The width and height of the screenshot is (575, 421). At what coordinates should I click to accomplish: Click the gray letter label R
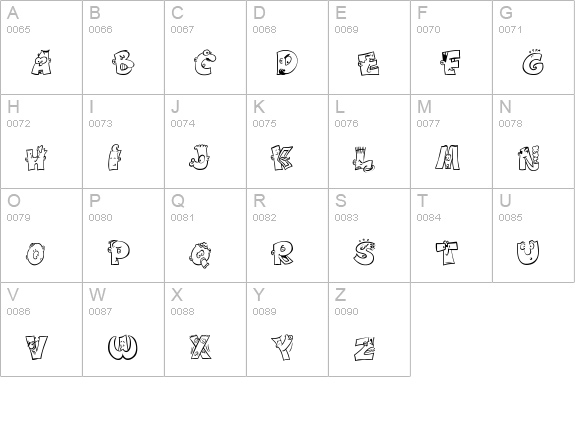[259, 201]
